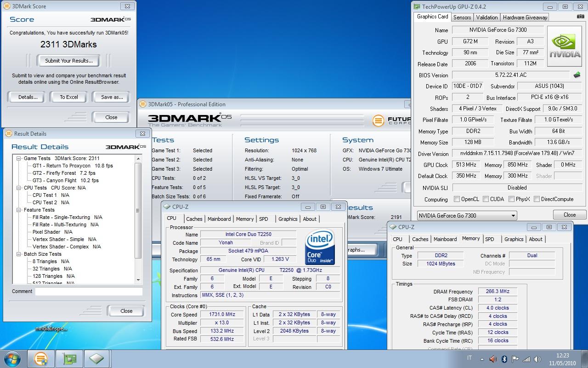Select GT1 - Return To Proxycon row
The image size is (588, 368).
73,166
